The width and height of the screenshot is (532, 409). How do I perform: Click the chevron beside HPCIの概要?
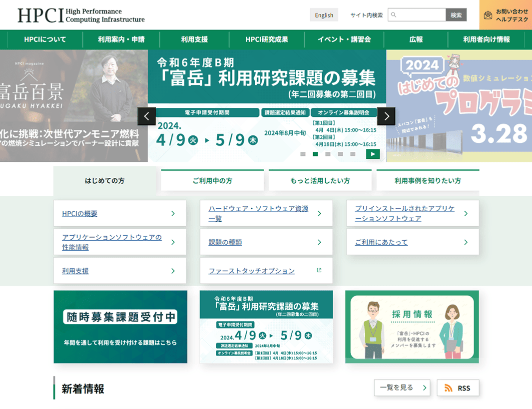(173, 213)
